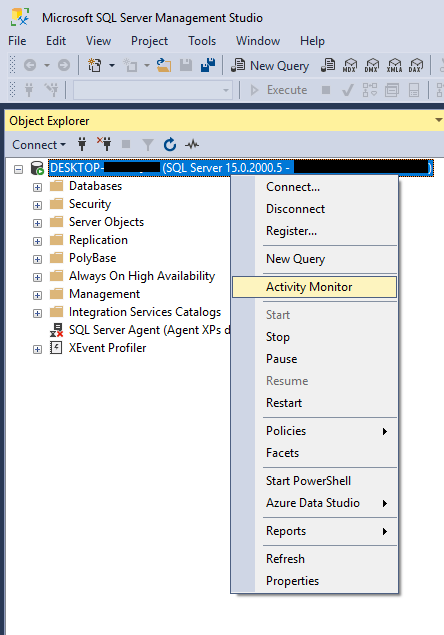Click Object Explorer Refresh icon

click(x=170, y=144)
